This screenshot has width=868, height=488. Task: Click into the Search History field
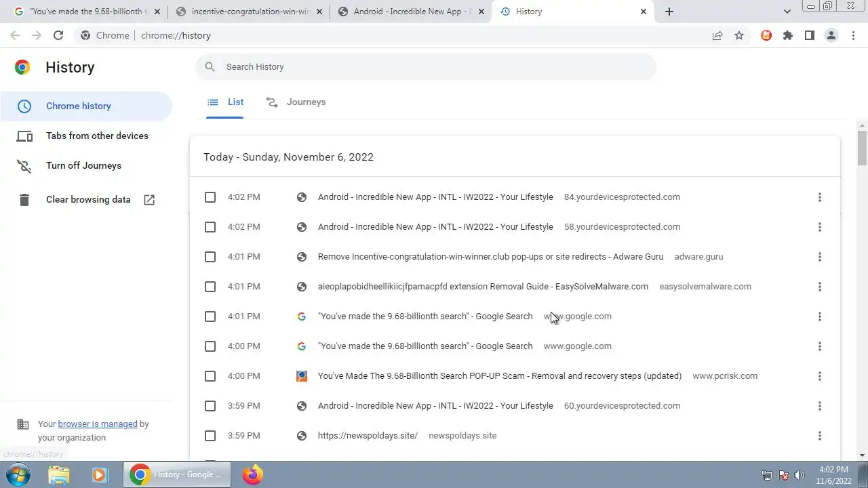click(x=426, y=66)
